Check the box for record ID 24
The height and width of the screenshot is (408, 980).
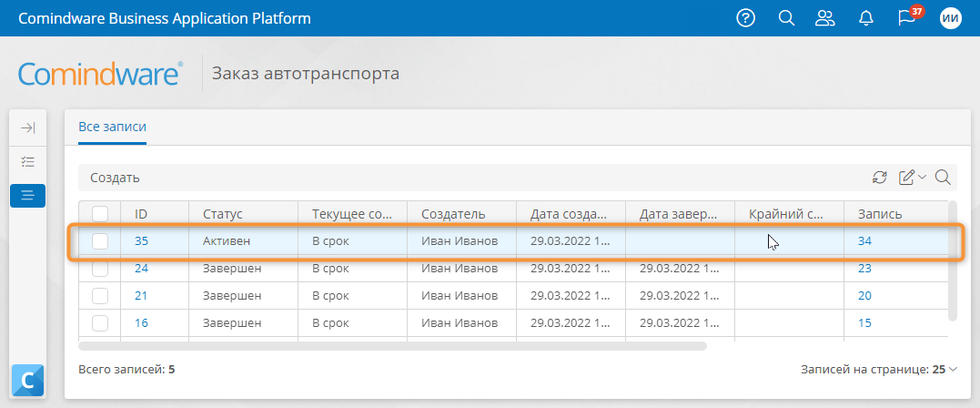pyautogui.click(x=100, y=269)
